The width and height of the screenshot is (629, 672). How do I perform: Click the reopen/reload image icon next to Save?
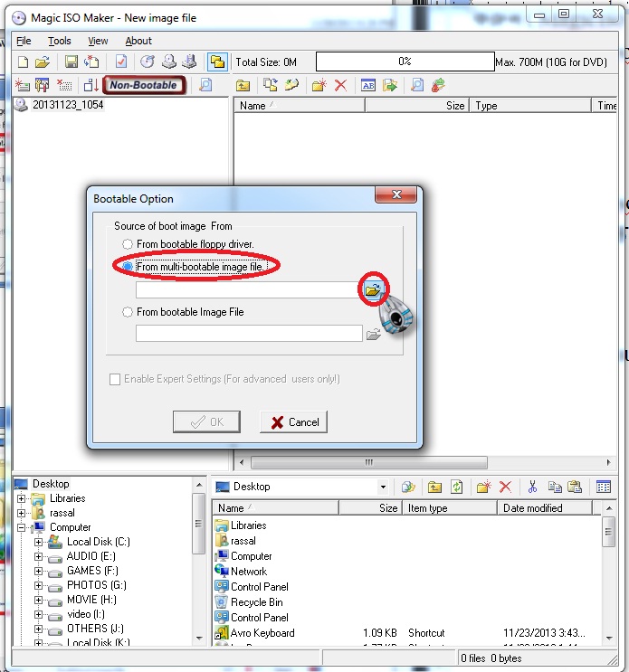[91, 62]
